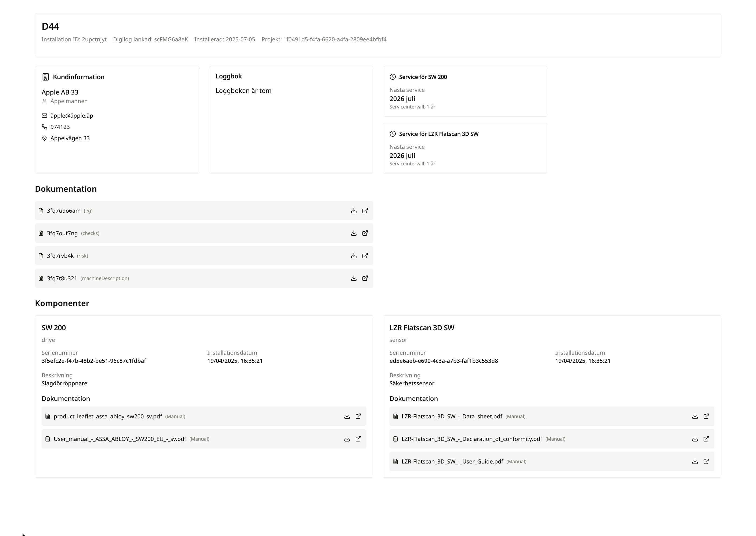756x536 pixels.
Task: Download the 3fq7rvb4k (risk) document
Action: point(354,256)
